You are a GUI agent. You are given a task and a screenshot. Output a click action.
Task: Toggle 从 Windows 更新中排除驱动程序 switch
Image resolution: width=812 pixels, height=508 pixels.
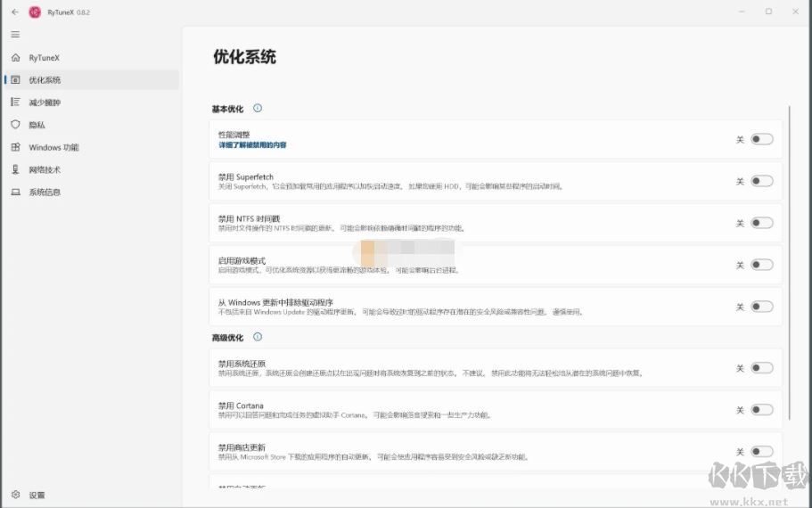(x=762, y=307)
